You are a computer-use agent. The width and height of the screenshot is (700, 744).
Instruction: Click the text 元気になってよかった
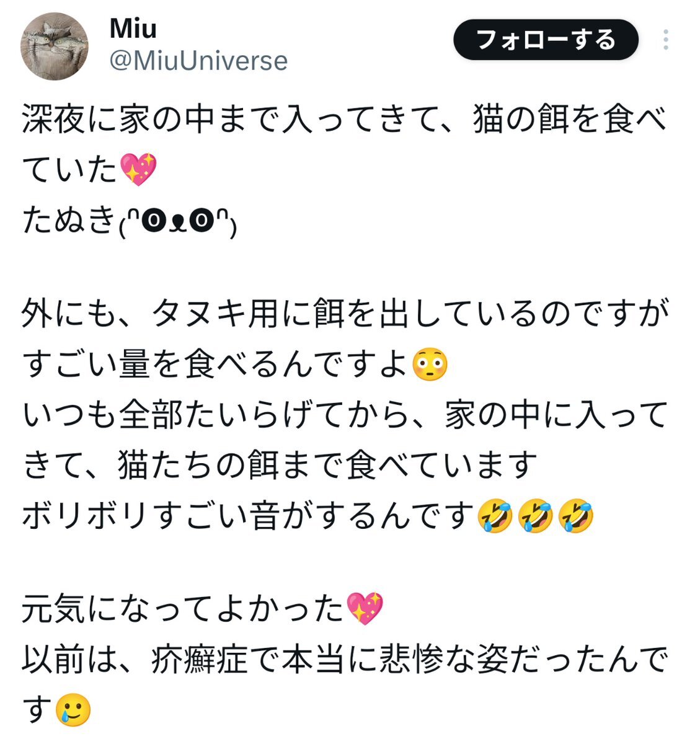click(184, 608)
